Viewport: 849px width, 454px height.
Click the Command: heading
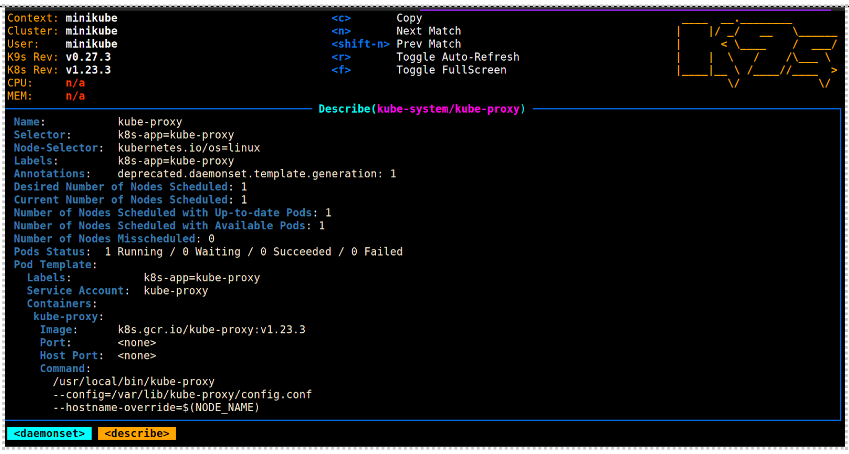[66, 369]
